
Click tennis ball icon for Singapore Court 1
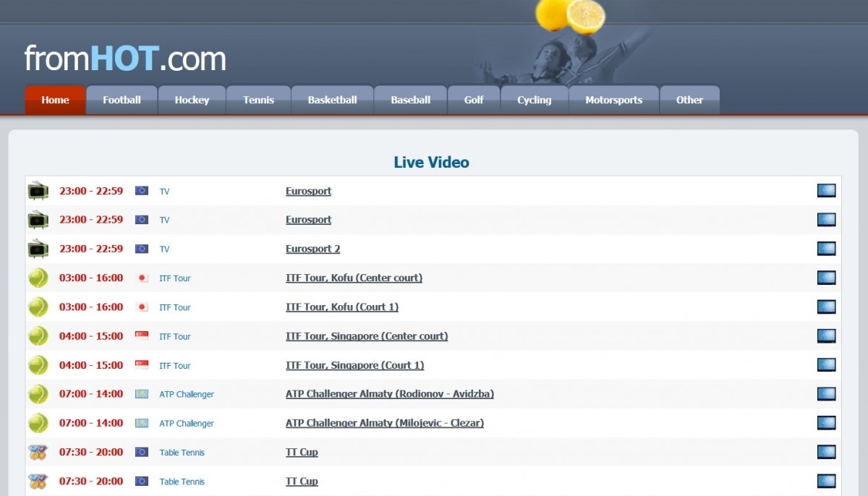[38, 365]
